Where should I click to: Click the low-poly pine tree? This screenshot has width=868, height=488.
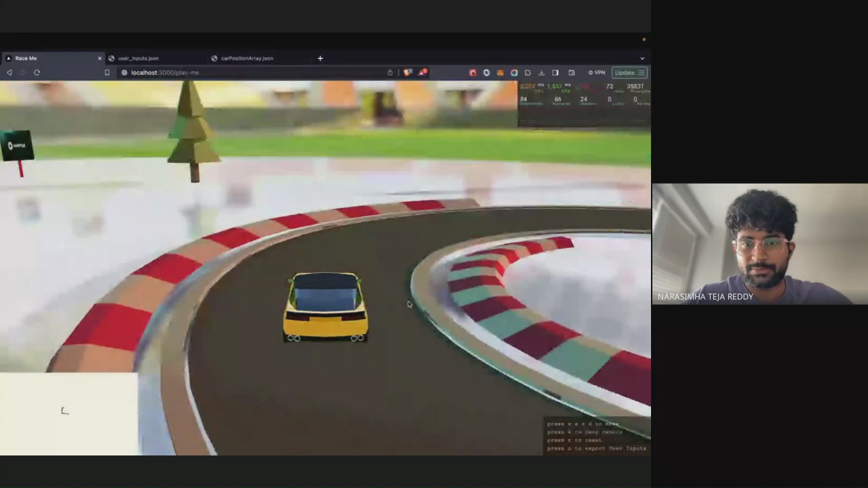coord(193,131)
